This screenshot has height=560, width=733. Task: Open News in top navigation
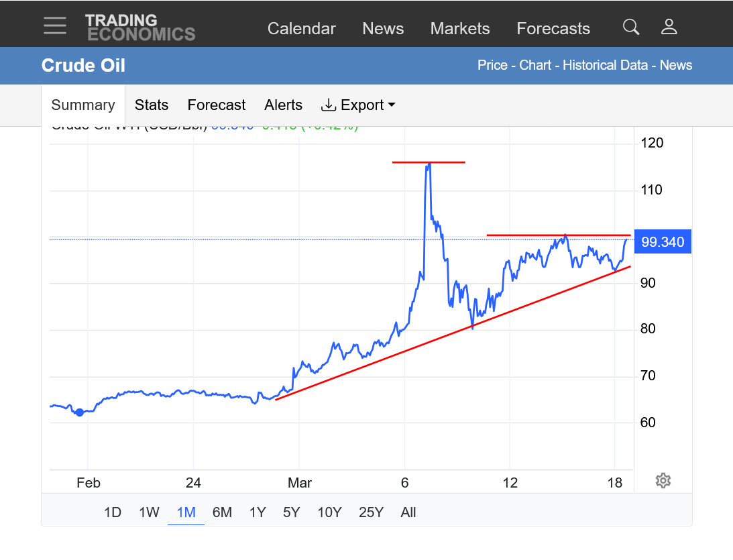(383, 29)
